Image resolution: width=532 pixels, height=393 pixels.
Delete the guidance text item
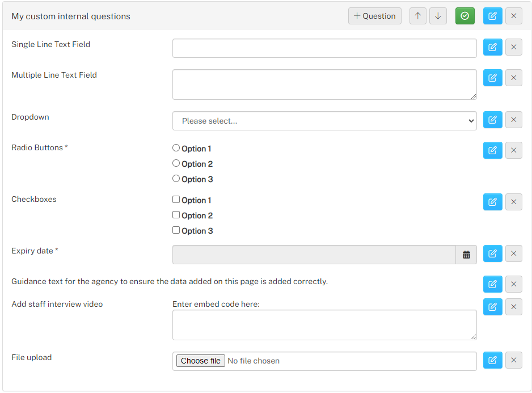tap(514, 284)
